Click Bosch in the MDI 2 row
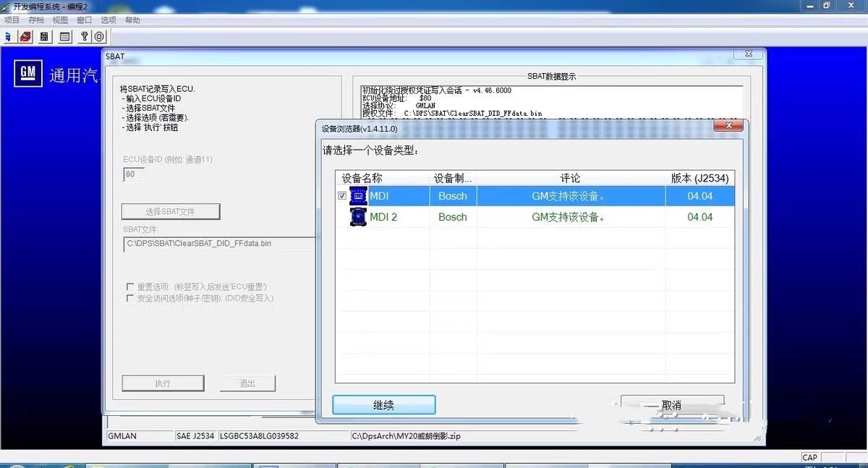868x468 pixels. click(453, 217)
